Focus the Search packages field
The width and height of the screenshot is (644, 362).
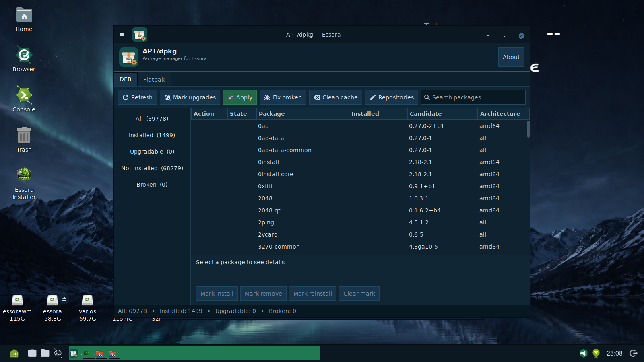(x=473, y=97)
